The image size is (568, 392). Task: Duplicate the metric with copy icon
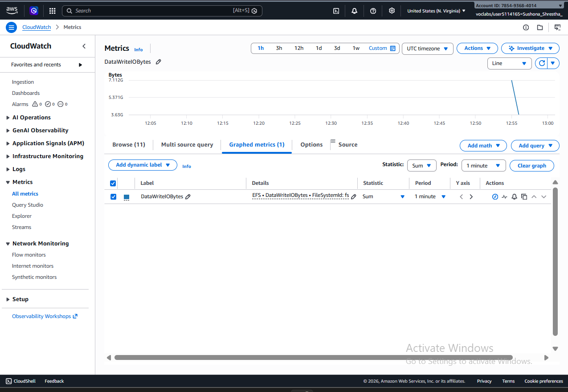(x=524, y=196)
